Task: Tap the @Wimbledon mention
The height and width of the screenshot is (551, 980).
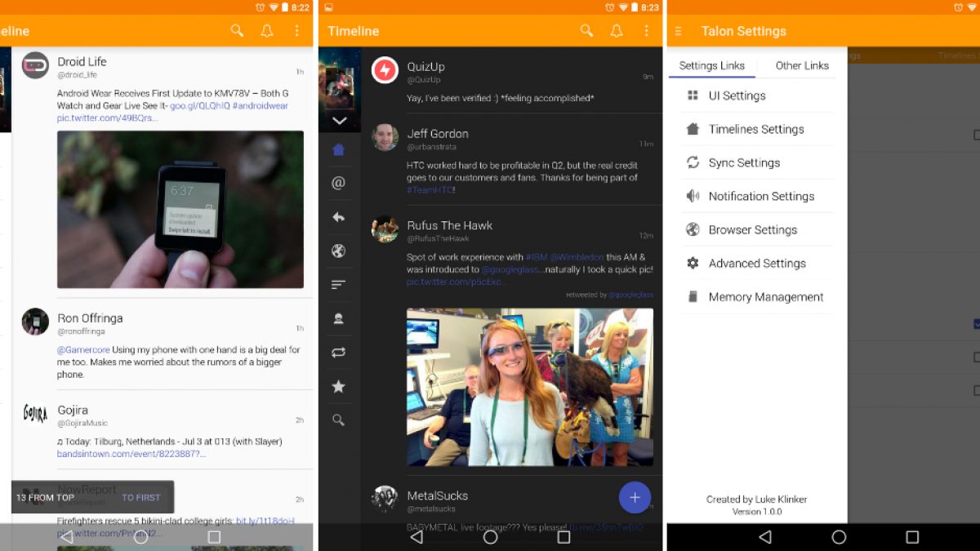Action: 577,257
